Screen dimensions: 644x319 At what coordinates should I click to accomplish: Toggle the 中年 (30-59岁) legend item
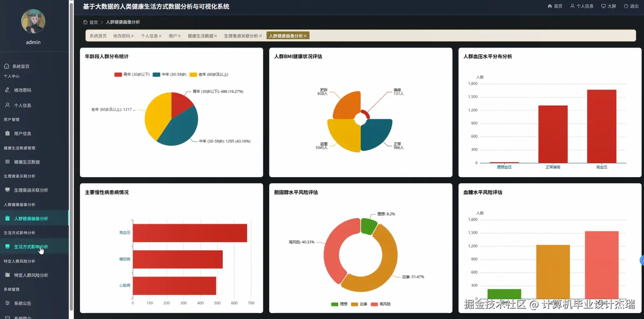pyautogui.click(x=170, y=75)
